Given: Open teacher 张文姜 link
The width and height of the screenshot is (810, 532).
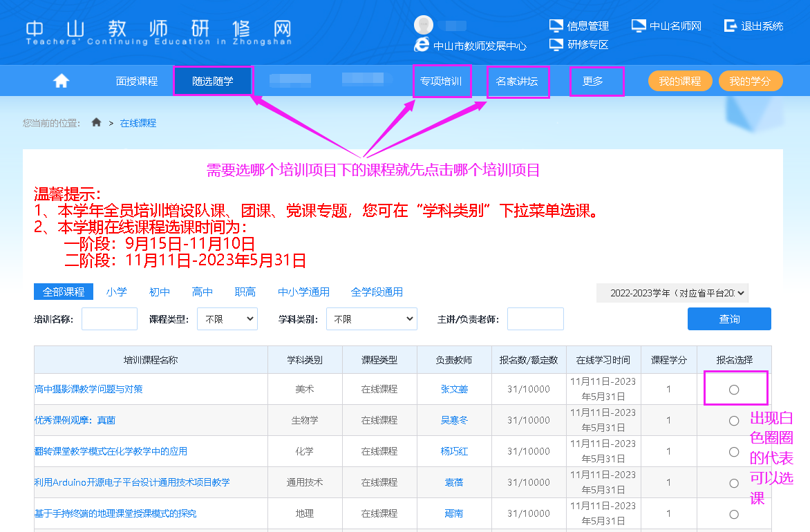Looking at the screenshot, I should (x=454, y=389).
